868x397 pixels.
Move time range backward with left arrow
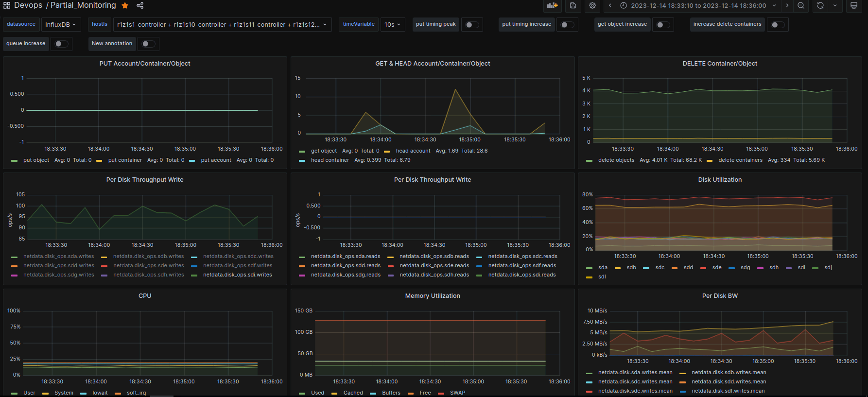pyautogui.click(x=610, y=5)
